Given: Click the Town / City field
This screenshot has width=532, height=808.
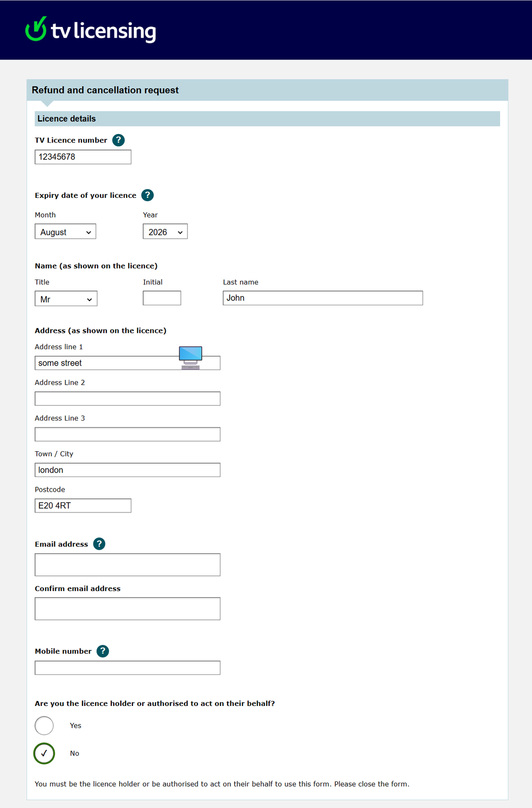Looking at the screenshot, I should coord(128,470).
